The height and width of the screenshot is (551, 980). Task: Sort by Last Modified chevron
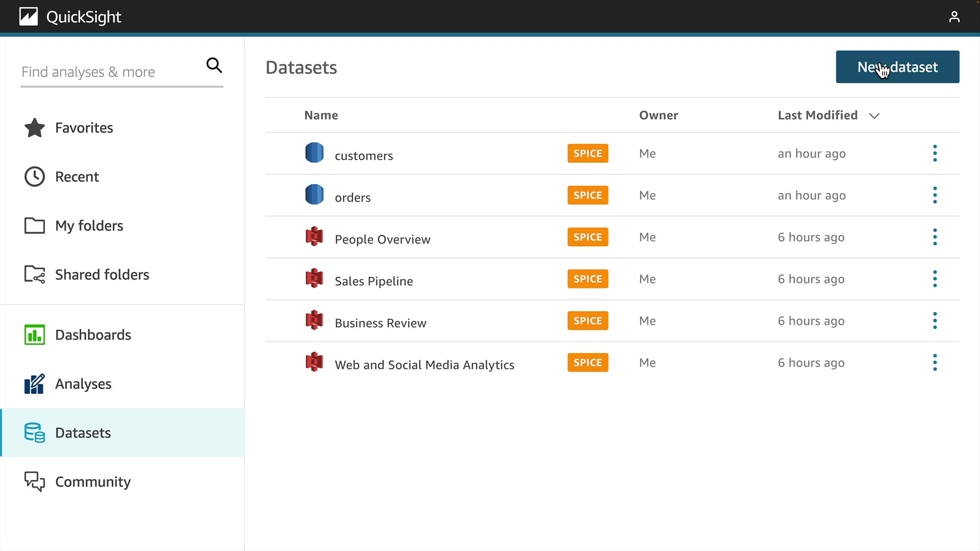874,116
